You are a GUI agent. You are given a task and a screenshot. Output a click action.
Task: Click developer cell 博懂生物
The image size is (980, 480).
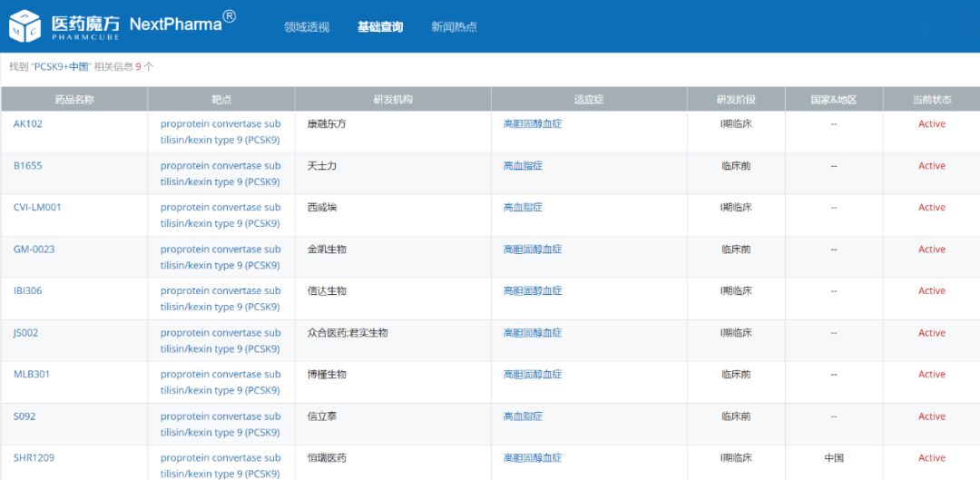coord(327,374)
